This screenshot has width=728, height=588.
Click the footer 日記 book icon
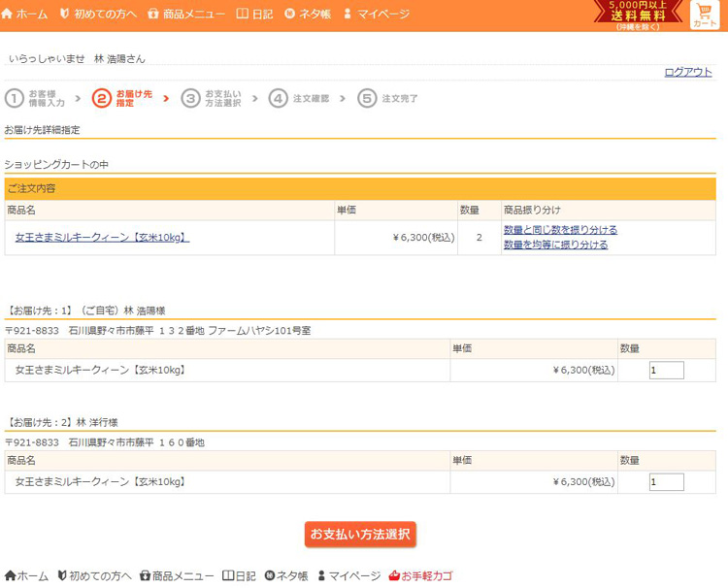tap(228, 575)
